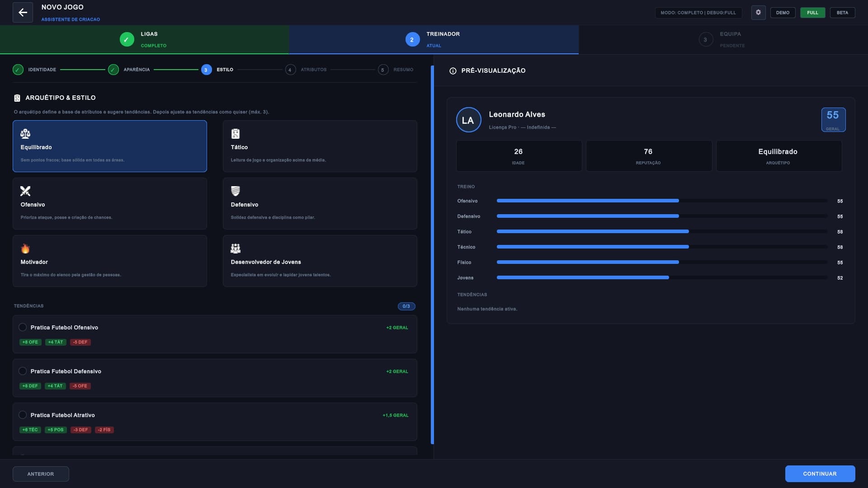Select Desenvolvedor de Jovens archetype card
868x488 pixels.
click(x=320, y=261)
